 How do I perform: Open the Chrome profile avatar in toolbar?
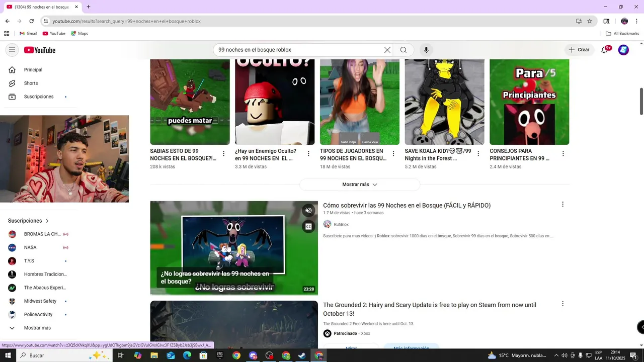point(624,21)
